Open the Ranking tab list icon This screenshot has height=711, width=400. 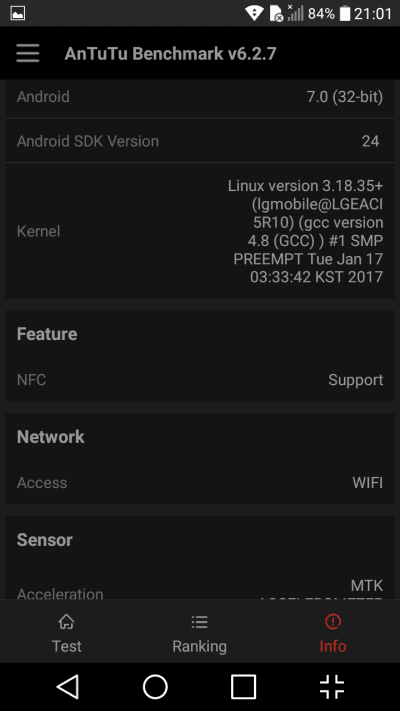point(200,621)
